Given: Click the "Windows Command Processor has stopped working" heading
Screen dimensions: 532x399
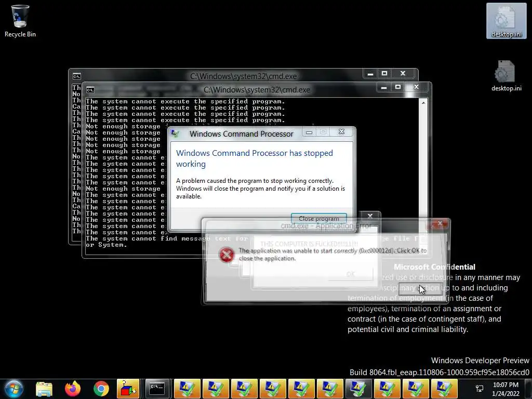Looking at the screenshot, I should [x=255, y=158].
